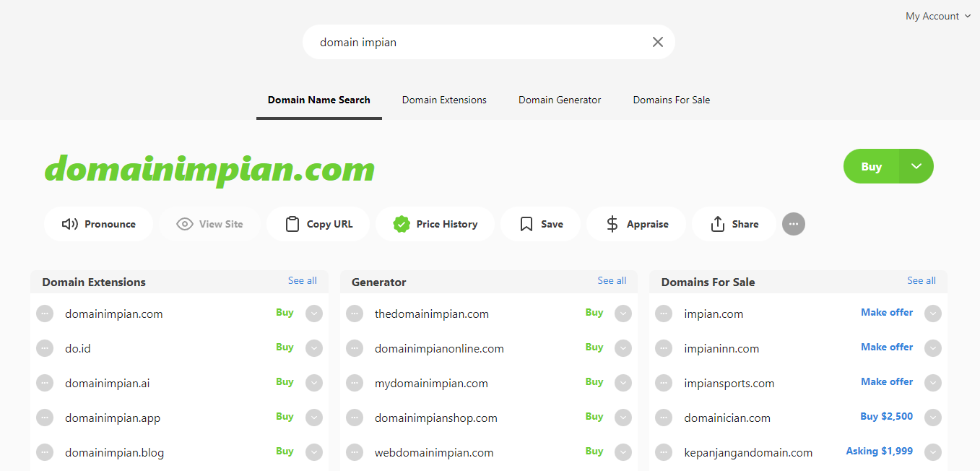This screenshot has width=980, height=471.
Task: Click Make offer for impianinn.com
Action: coord(886,347)
